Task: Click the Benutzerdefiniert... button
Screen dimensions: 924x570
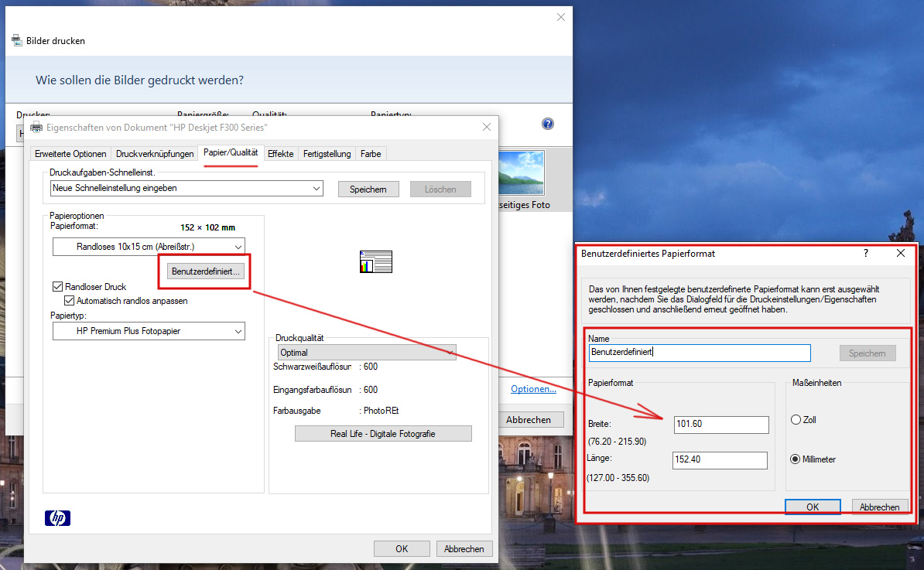Action: coord(206,271)
